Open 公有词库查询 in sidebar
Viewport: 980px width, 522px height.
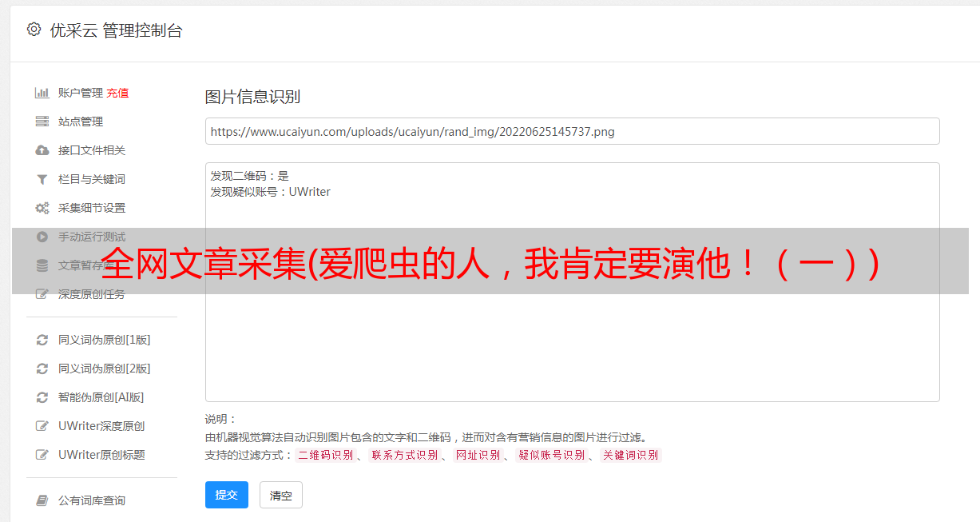tap(92, 500)
